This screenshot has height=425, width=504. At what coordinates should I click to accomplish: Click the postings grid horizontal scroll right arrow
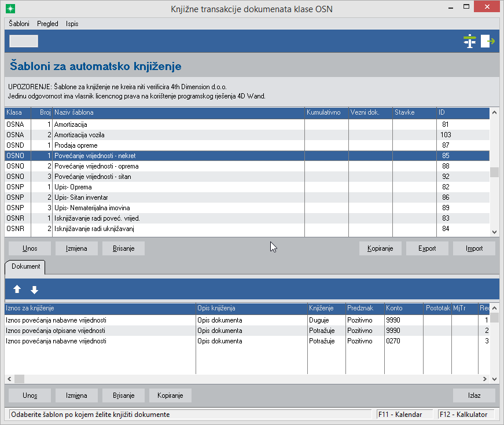(485, 379)
